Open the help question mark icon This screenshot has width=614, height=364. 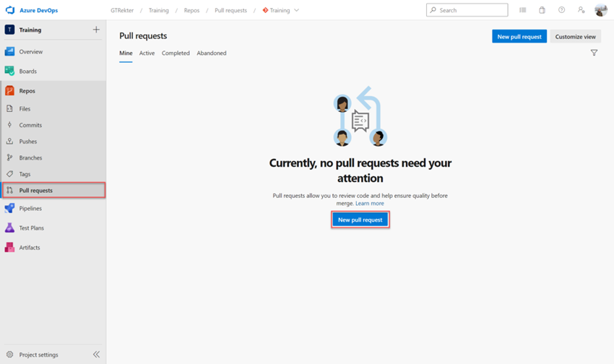pos(561,10)
